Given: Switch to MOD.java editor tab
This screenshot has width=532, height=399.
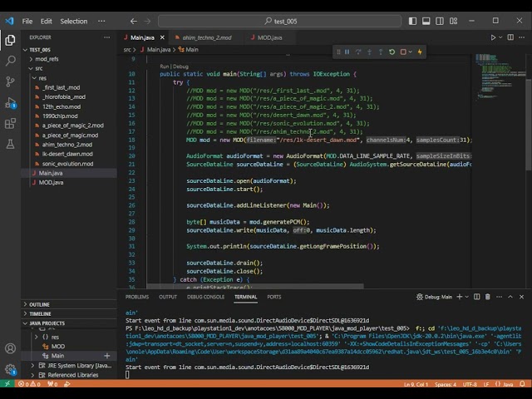Looking at the screenshot, I should (x=269, y=37).
